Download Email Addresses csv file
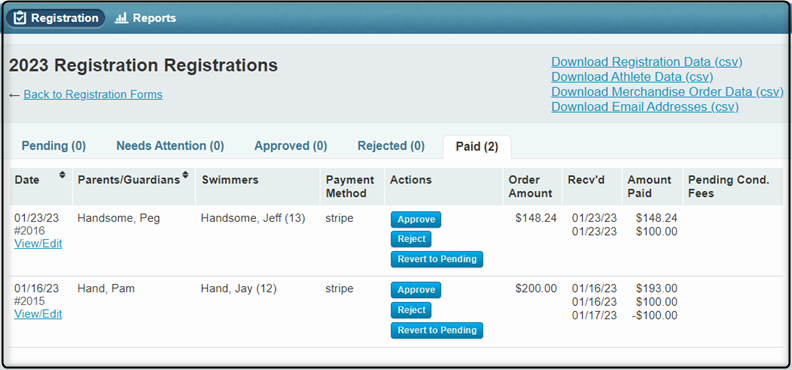Screen dimensions: 792x370 coord(645,107)
